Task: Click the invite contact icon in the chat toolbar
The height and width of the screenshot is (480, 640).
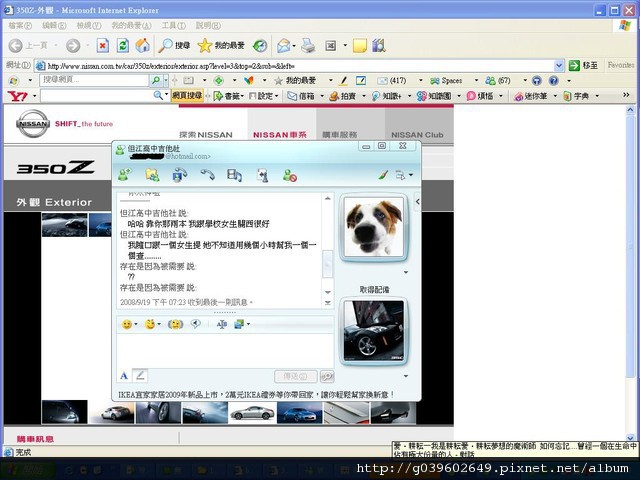Action: coord(125,175)
